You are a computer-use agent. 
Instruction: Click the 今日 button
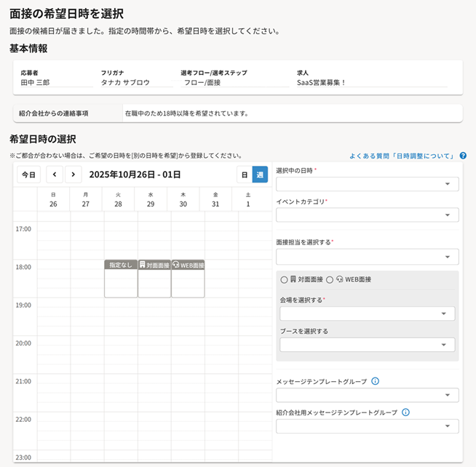tap(28, 175)
